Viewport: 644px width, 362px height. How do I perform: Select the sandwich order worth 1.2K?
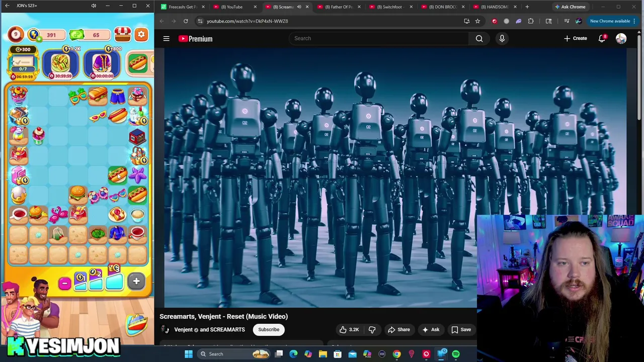61,63
